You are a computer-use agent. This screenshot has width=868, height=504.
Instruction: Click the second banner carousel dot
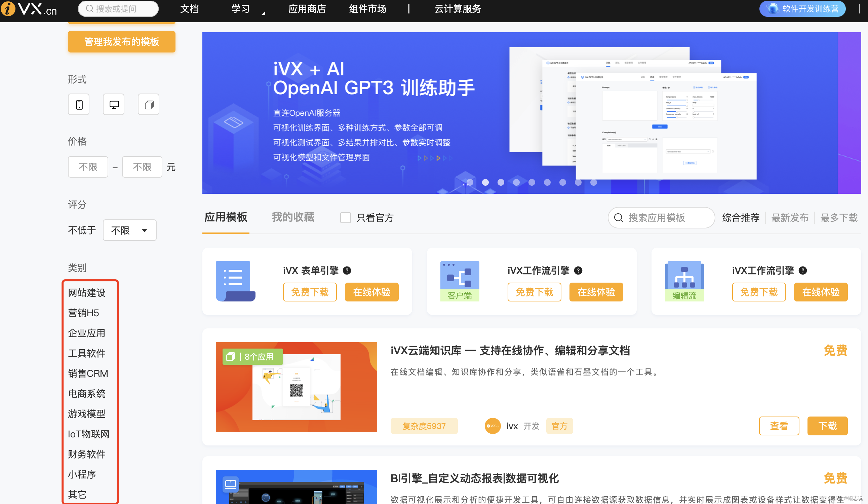tap(485, 182)
